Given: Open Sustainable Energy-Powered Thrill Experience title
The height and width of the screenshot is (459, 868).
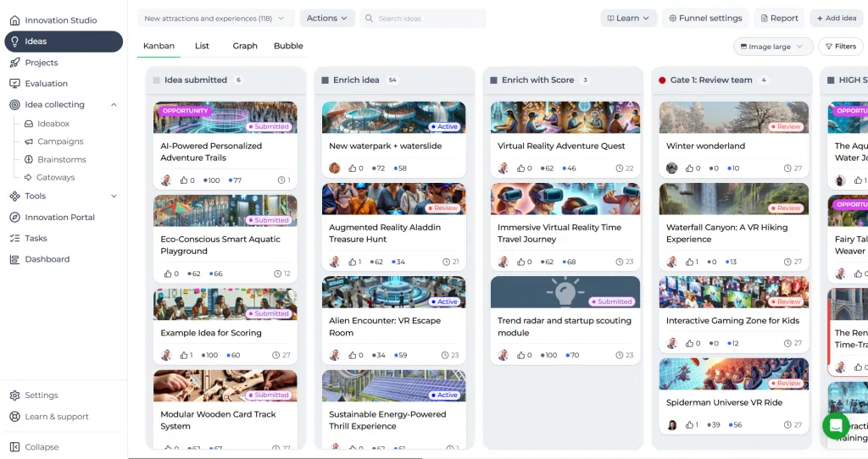Looking at the screenshot, I should pos(387,420).
